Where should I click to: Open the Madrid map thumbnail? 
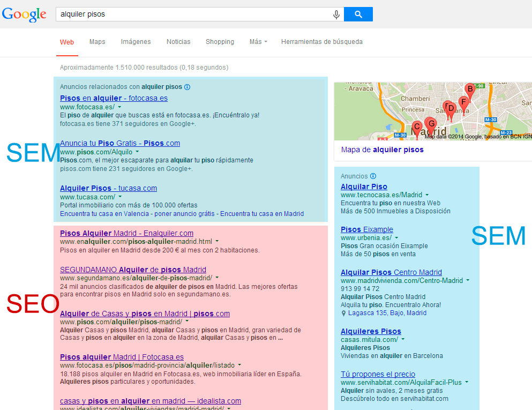pyautogui.click(x=433, y=111)
